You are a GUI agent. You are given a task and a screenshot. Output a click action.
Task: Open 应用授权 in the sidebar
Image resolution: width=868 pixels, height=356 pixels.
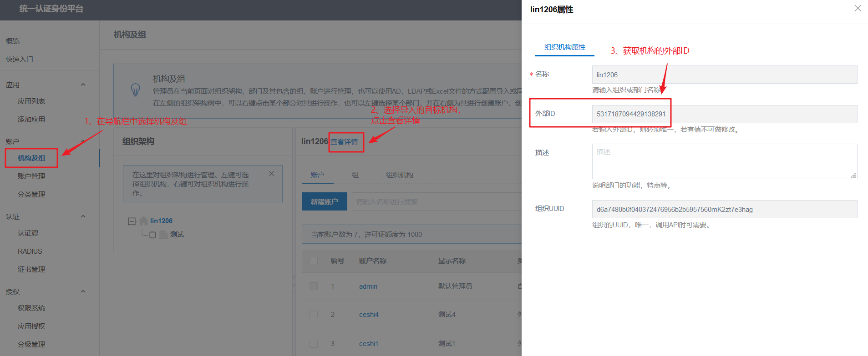[31, 326]
